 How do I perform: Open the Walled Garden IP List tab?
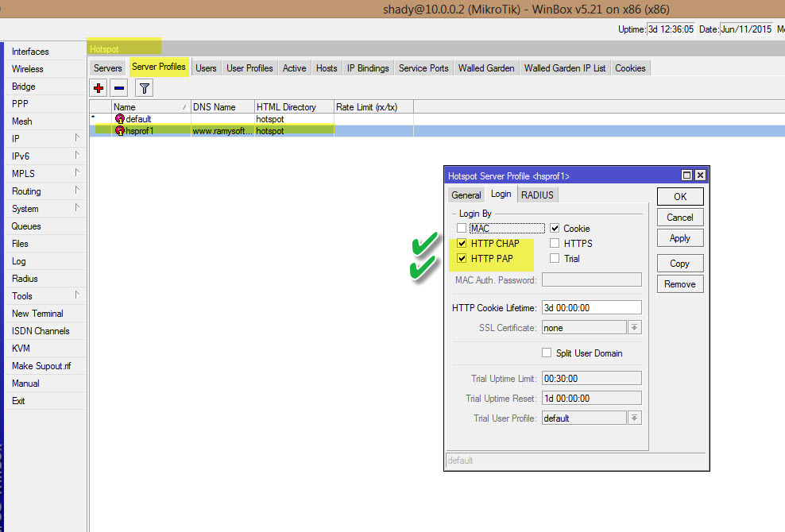coord(565,68)
